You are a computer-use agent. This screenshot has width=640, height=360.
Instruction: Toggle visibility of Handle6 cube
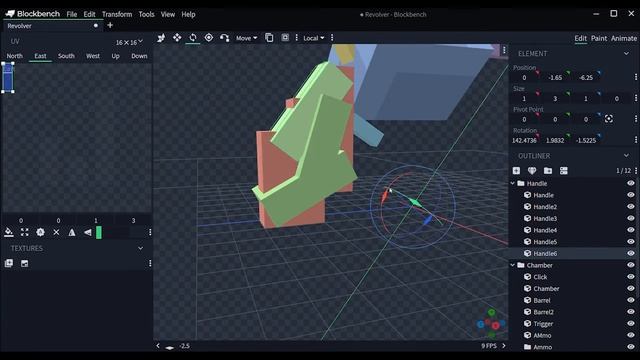[x=631, y=253]
